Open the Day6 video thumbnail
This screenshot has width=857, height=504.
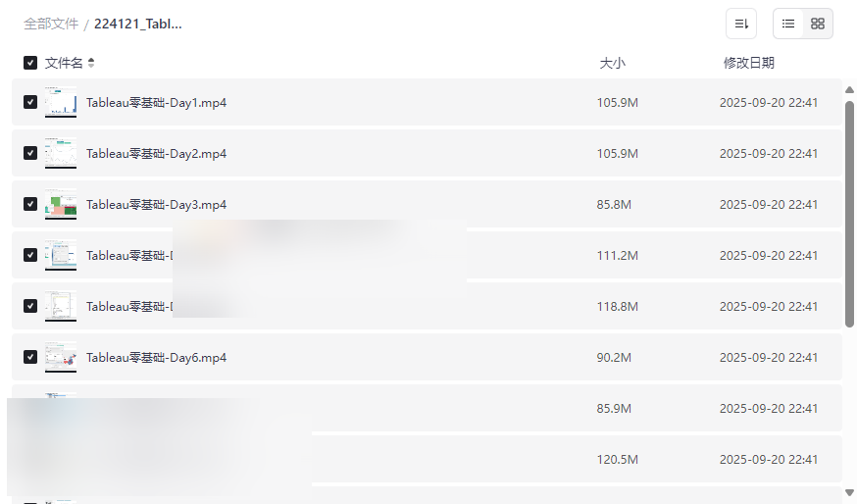[x=61, y=357]
